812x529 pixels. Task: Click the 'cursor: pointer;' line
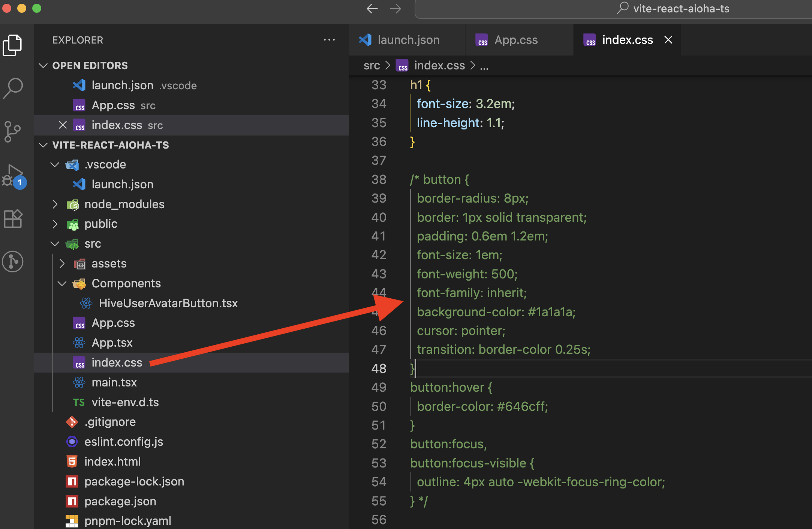(461, 331)
